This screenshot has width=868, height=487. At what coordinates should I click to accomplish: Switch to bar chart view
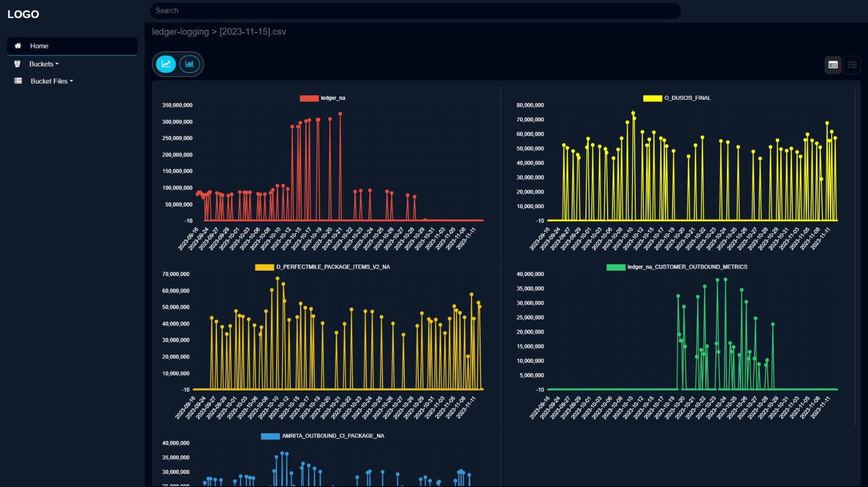189,64
